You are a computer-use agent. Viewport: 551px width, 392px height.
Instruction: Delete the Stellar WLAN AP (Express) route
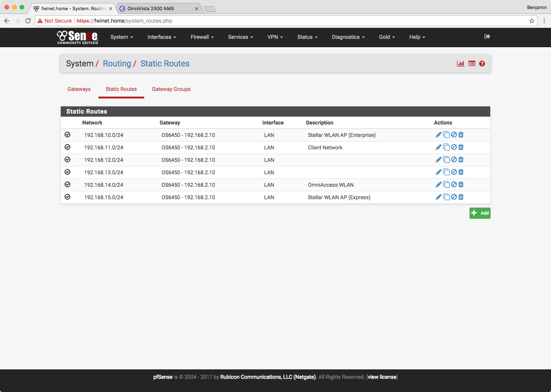(461, 197)
